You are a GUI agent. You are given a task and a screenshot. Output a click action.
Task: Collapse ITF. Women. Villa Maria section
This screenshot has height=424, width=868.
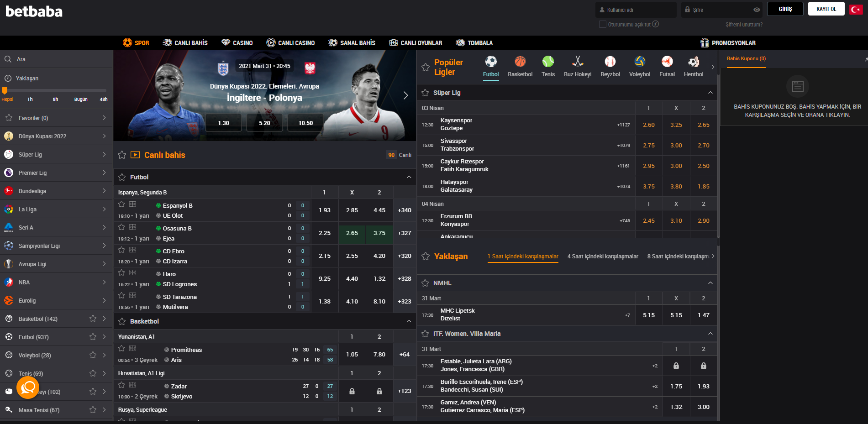pos(710,334)
